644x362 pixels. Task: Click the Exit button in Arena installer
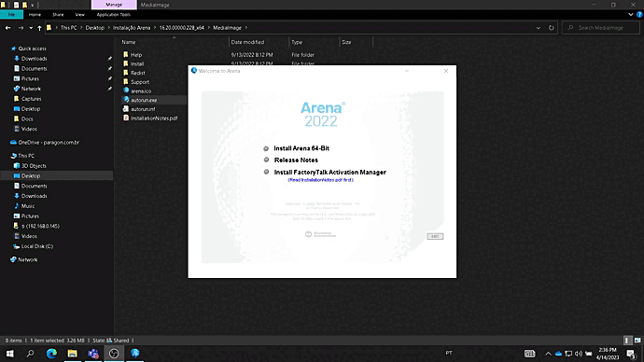tap(435, 236)
